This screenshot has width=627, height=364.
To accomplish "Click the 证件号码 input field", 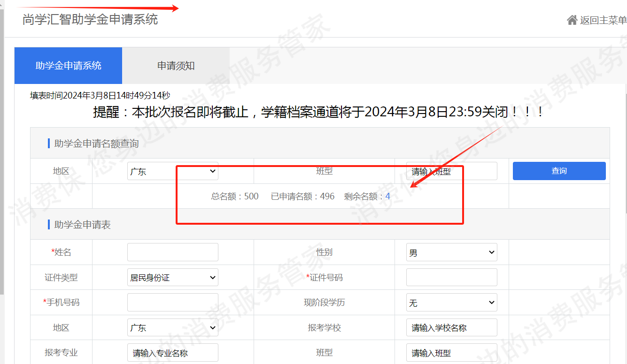I will click(452, 277).
